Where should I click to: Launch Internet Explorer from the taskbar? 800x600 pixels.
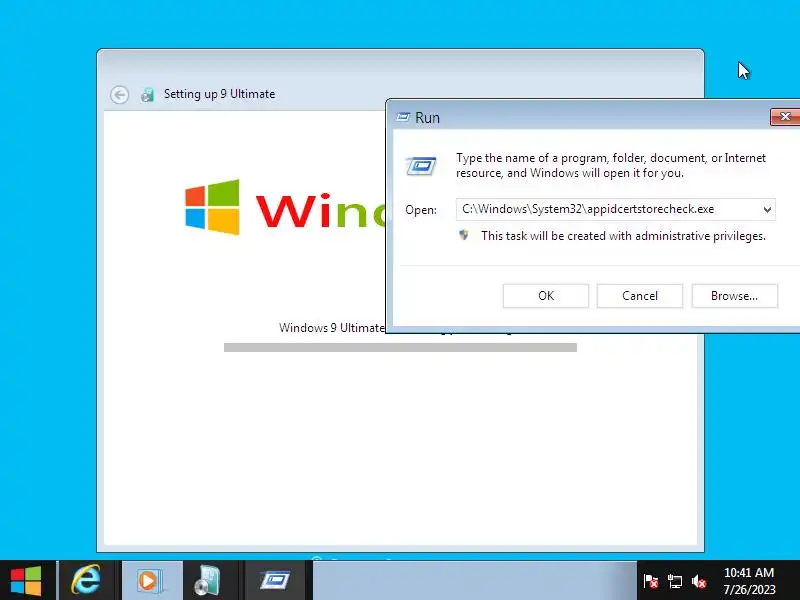86,581
